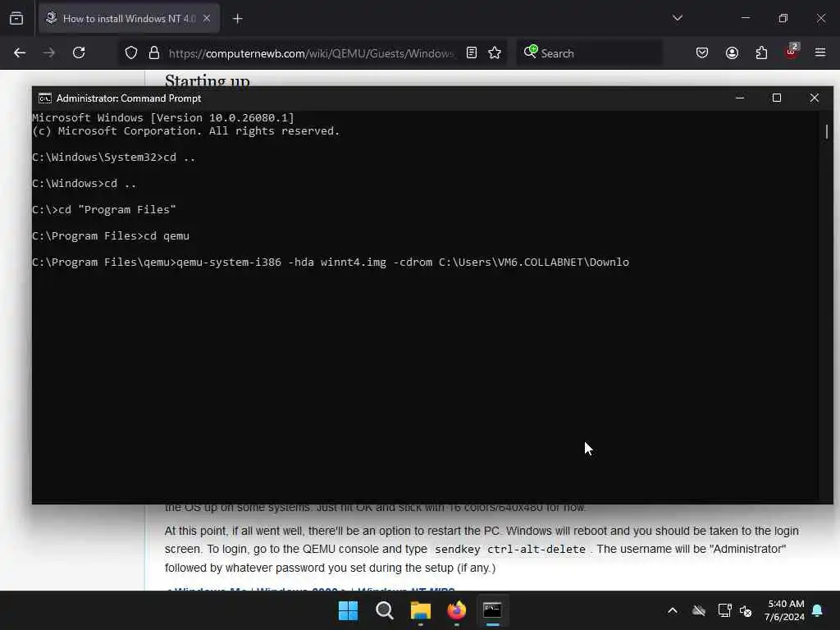
Task: Reload the current page
Action: point(79,52)
